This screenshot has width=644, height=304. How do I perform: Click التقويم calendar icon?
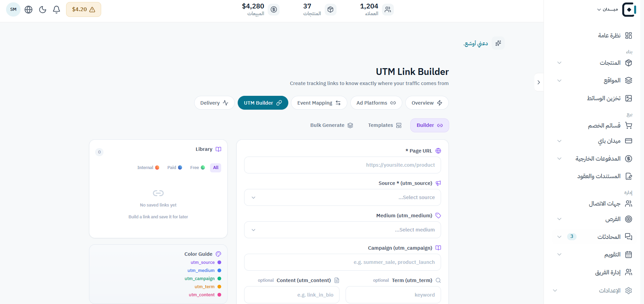click(628, 254)
